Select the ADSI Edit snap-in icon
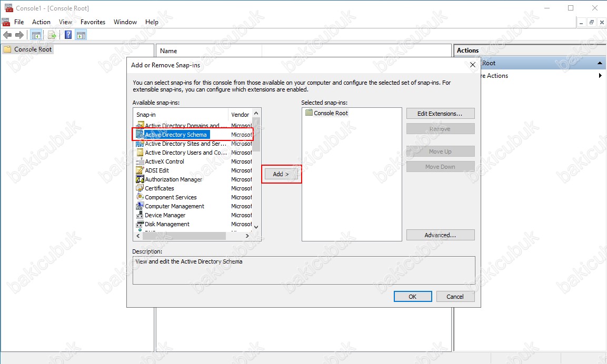The width and height of the screenshot is (607, 364). point(140,170)
